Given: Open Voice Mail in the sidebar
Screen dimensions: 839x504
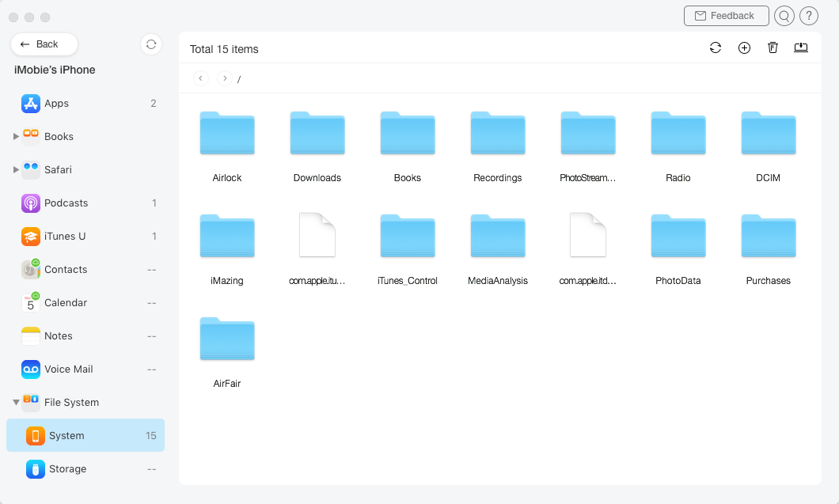Looking at the screenshot, I should click(x=85, y=369).
